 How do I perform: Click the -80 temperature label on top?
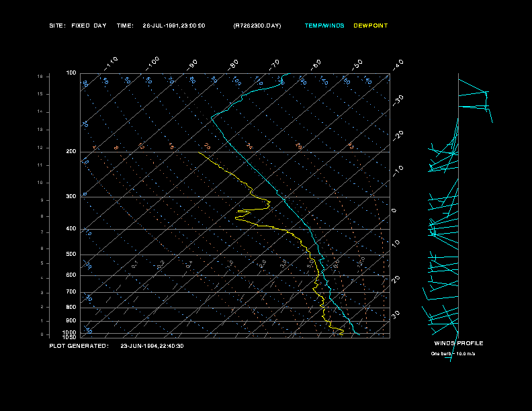(x=233, y=64)
